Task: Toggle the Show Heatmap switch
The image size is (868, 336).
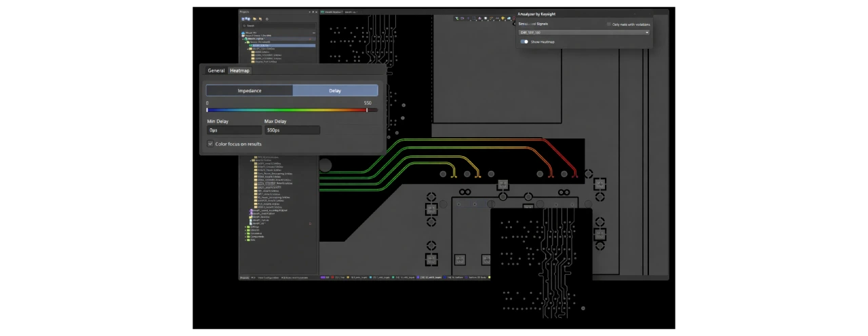Action: pyautogui.click(x=524, y=42)
